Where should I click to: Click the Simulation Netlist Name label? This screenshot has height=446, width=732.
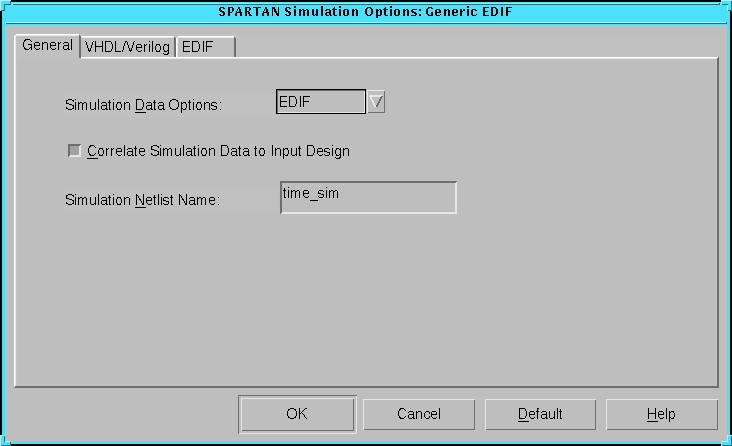click(141, 199)
